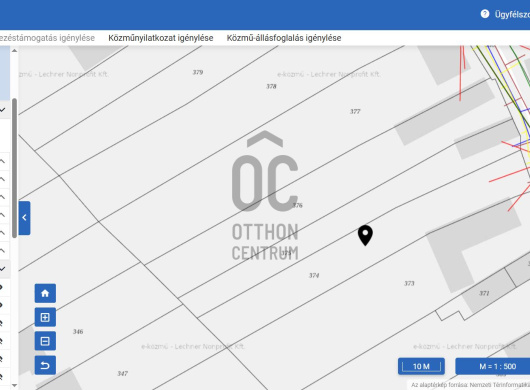Zoom in with the plus button
Screen dimensions: 530x390
pos(45,317)
